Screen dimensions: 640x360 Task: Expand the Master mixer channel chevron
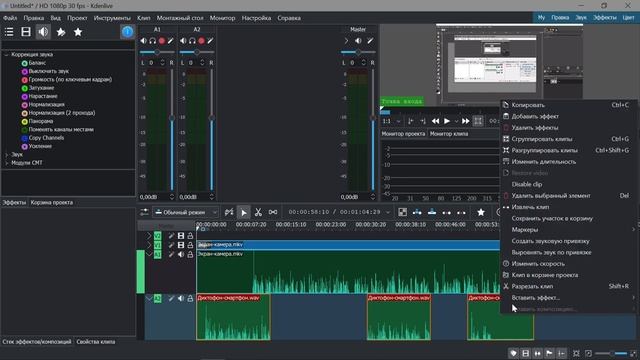point(346,41)
